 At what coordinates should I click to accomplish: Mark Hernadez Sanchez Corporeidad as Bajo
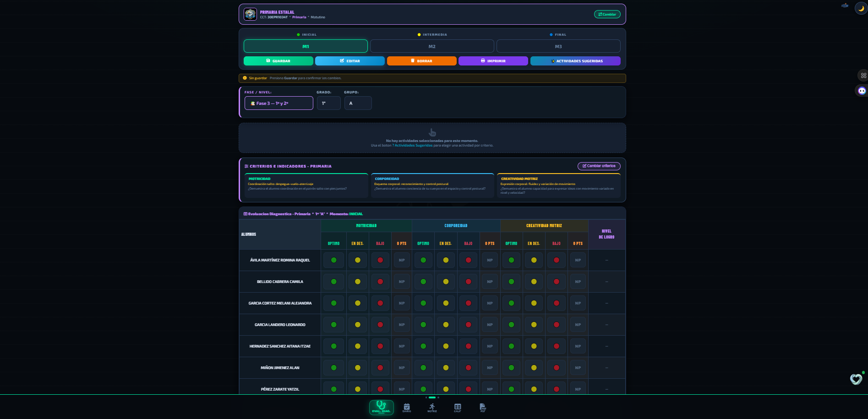468,346
